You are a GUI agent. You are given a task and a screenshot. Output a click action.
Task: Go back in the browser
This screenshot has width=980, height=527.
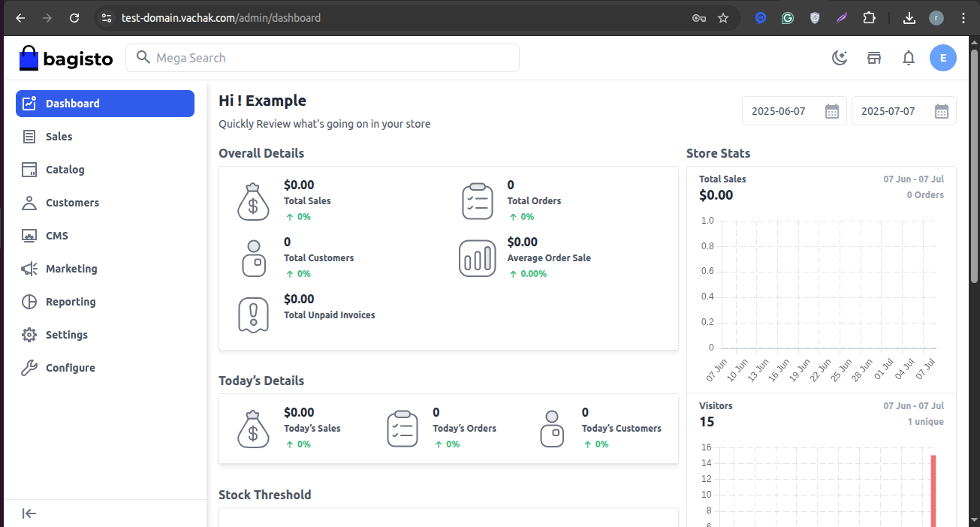click(x=20, y=18)
